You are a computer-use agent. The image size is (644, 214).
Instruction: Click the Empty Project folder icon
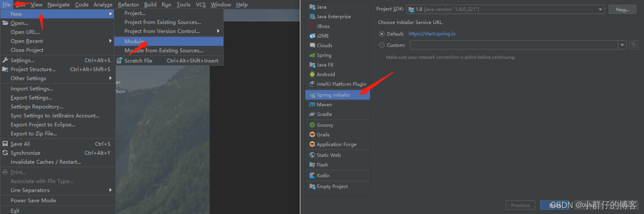click(x=312, y=186)
